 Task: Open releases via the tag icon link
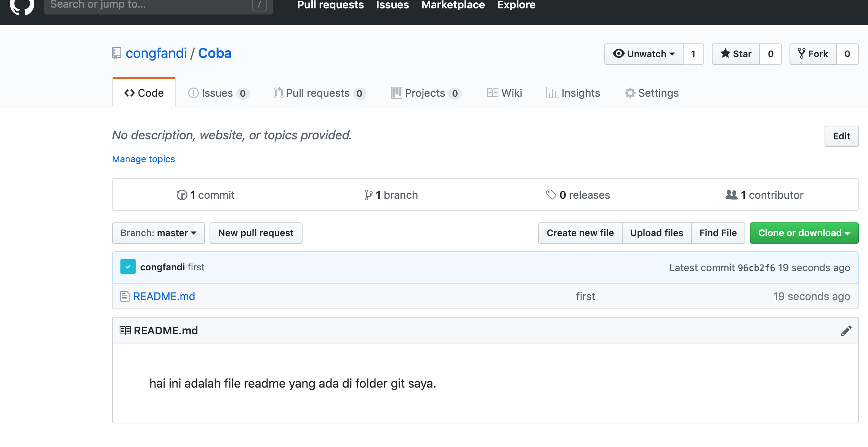pyautogui.click(x=551, y=195)
